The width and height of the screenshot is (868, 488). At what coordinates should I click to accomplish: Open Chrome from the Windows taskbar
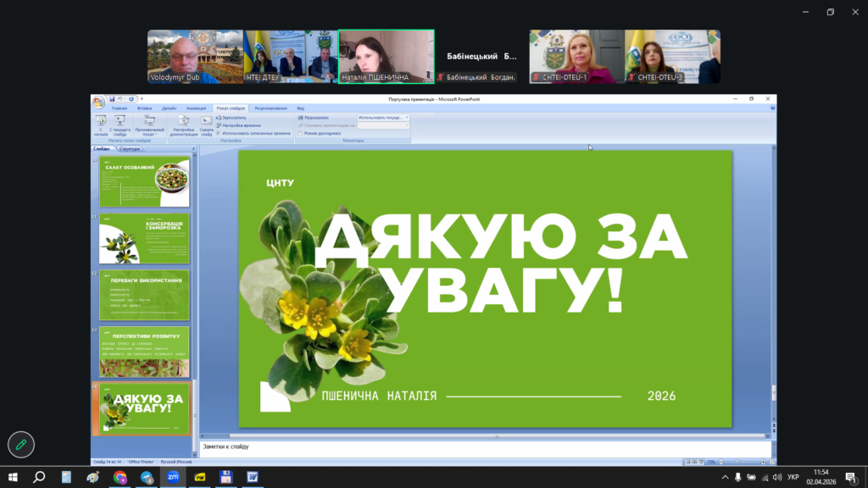120,477
